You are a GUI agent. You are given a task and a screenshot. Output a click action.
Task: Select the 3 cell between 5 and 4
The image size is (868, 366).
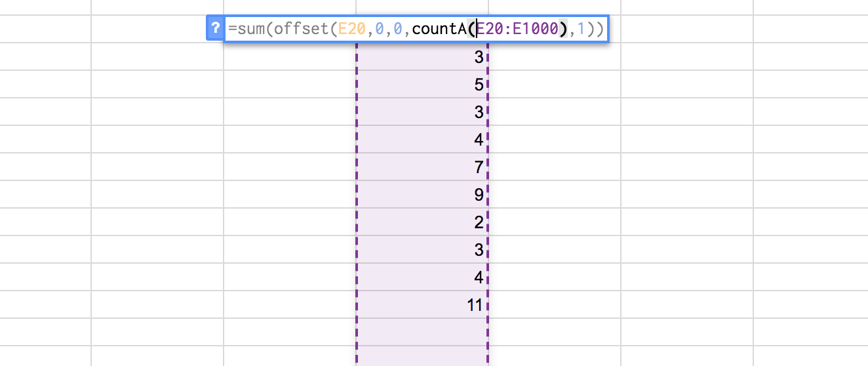422,112
